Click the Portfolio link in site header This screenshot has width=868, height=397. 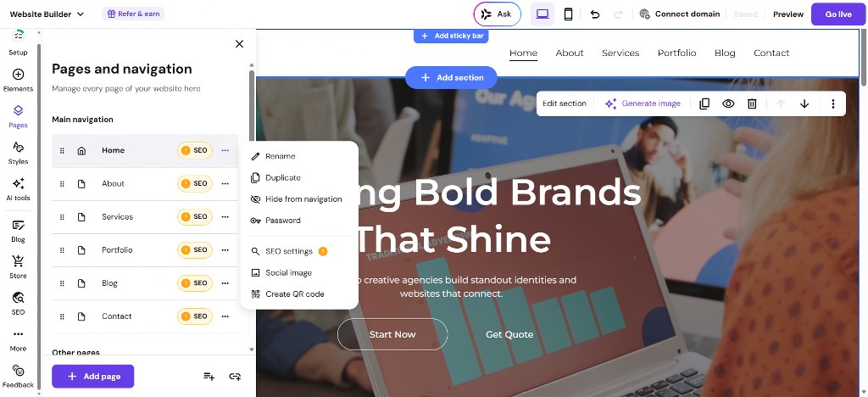pyautogui.click(x=676, y=53)
